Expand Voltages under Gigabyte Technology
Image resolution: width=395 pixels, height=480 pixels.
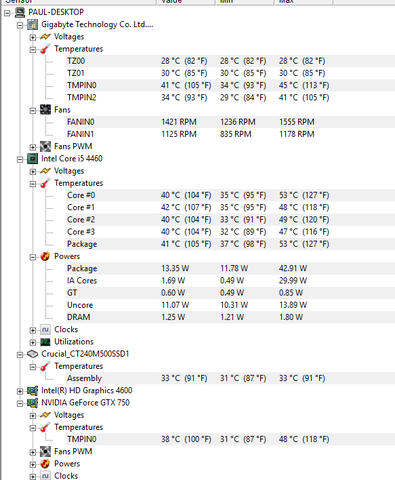(x=33, y=37)
